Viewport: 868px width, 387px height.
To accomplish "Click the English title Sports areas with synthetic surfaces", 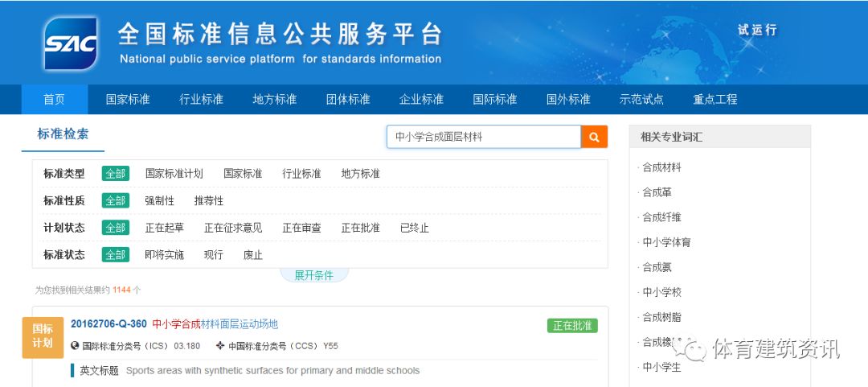I will tap(272, 370).
